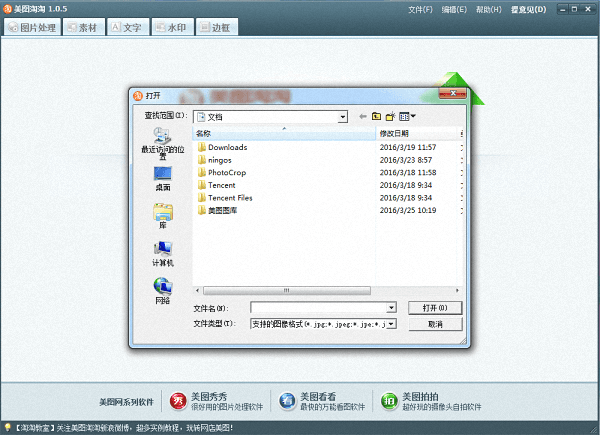This screenshot has height=435, width=600.
Task: Select 最近访问的位置 in the sidebar
Action: tap(163, 144)
